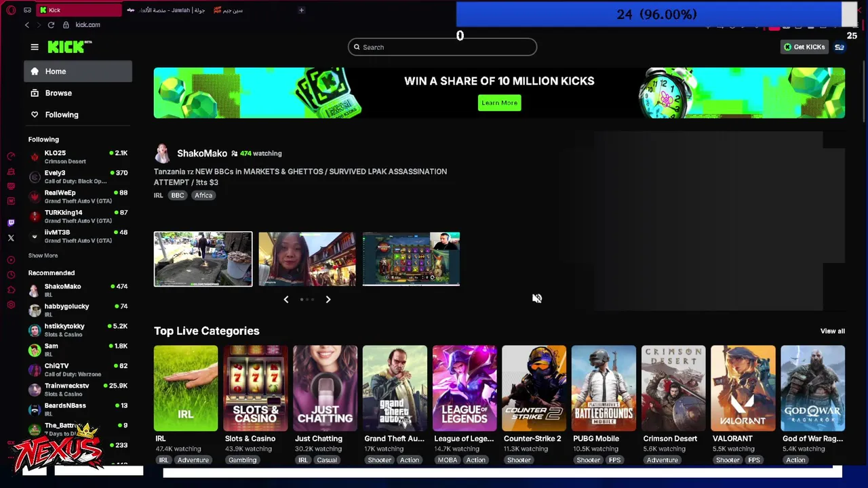The width and height of the screenshot is (868, 488).
Task: Select the first featured stream thumbnail
Action: [x=203, y=259]
